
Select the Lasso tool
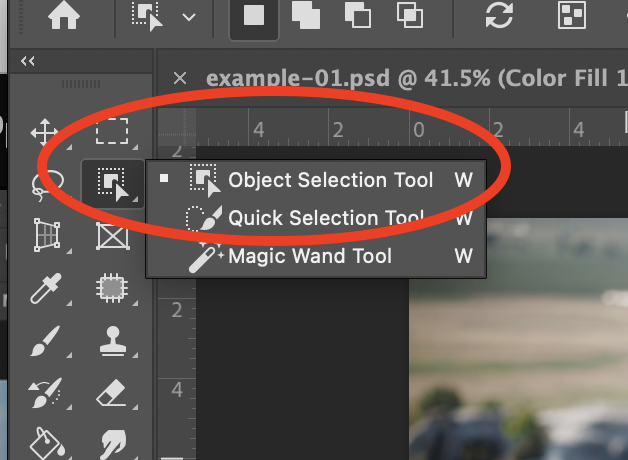tap(45, 185)
